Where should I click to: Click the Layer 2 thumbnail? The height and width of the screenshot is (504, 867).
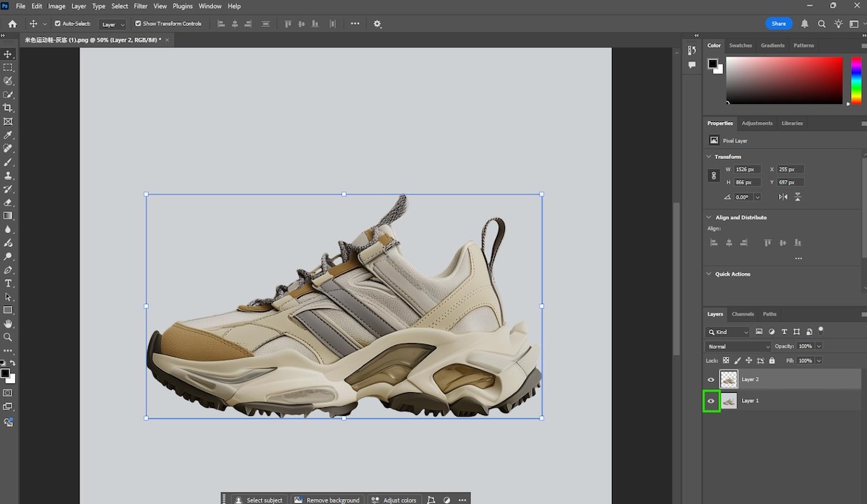point(729,379)
